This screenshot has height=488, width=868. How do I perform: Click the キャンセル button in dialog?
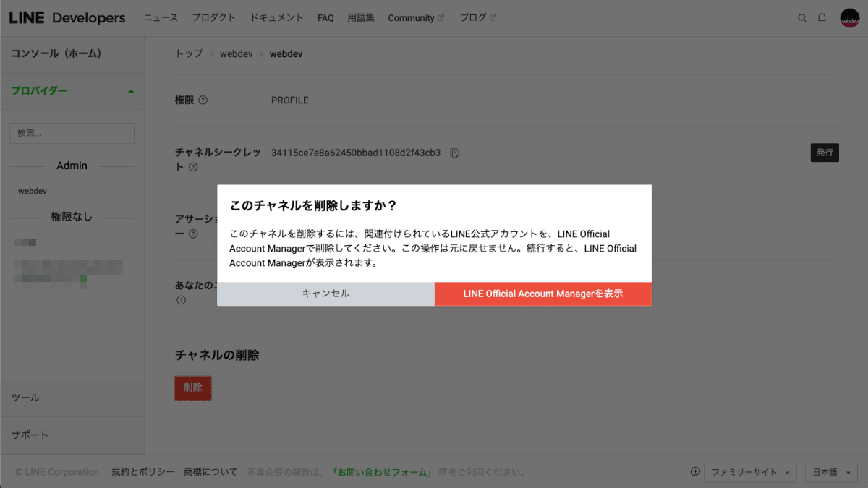tap(325, 294)
